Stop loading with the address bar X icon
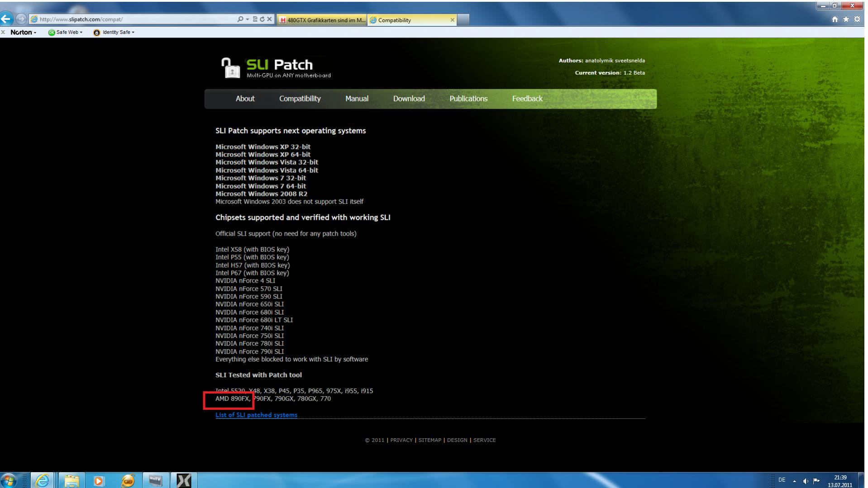The image size is (868, 488). click(269, 19)
